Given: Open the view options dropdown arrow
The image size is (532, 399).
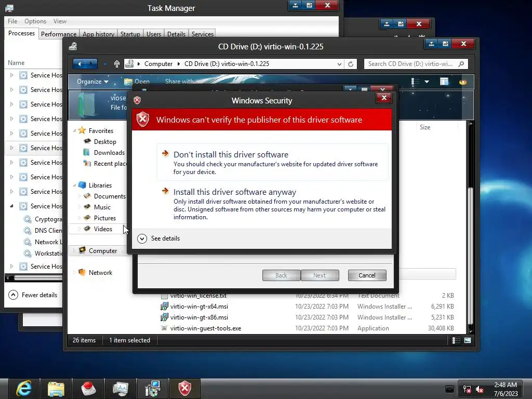Looking at the screenshot, I should point(427,82).
